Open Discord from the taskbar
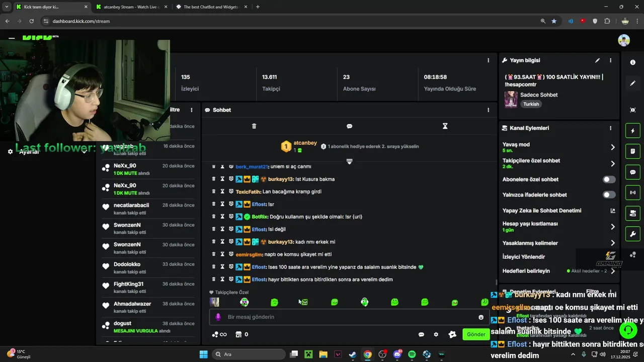Viewport: 644px width, 362px height. pyautogui.click(x=397, y=354)
